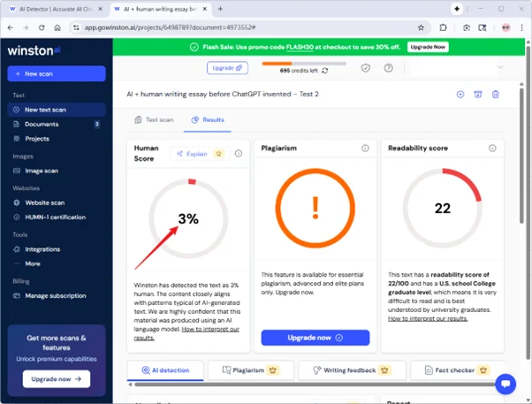This screenshot has width=532, height=404.
Task: Open the info icon on Human Score card
Action: pyautogui.click(x=239, y=154)
